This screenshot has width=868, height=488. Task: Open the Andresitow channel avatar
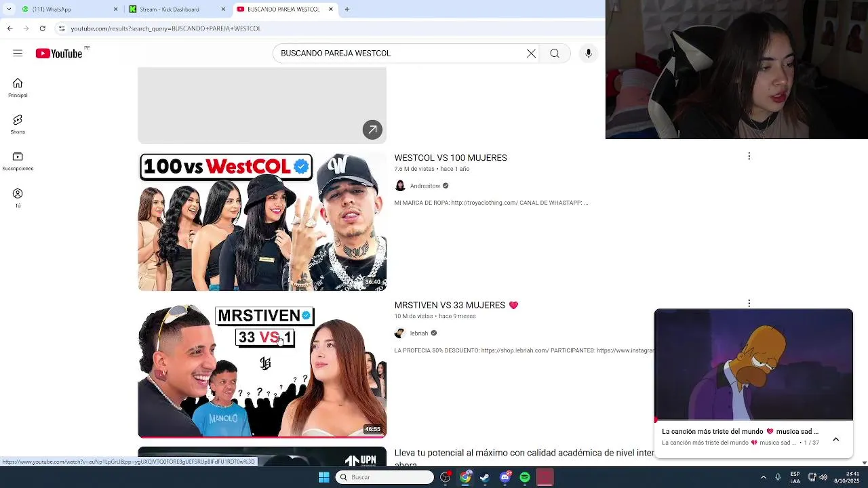[x=400, y=186]
